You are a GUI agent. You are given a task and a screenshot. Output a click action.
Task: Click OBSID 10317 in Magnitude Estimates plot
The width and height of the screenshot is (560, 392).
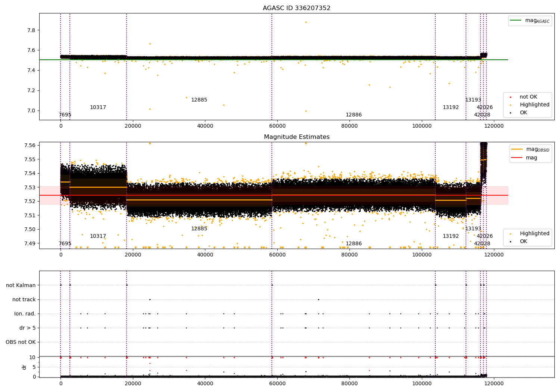pyautogui.click(x=98, y=236)
